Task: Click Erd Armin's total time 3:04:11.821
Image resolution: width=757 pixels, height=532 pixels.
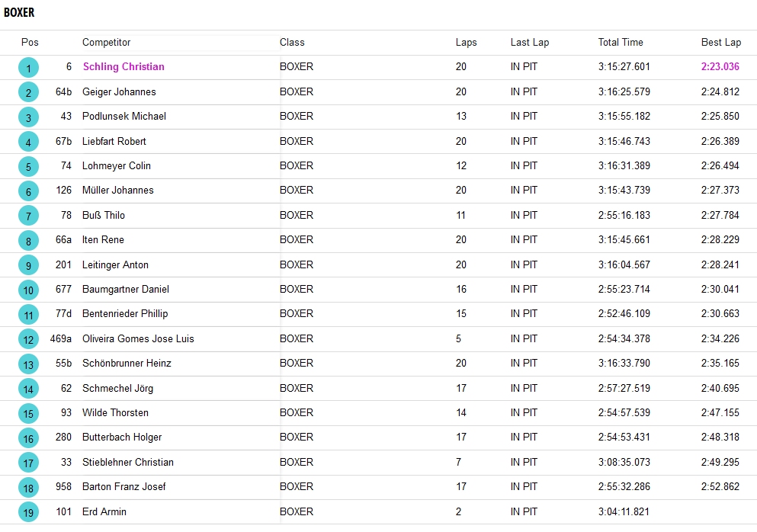Action: [x=624, y=512]
